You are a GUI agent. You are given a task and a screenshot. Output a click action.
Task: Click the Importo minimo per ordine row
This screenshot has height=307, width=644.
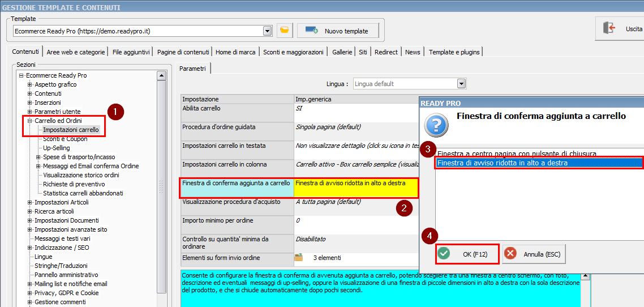point(300,225)
